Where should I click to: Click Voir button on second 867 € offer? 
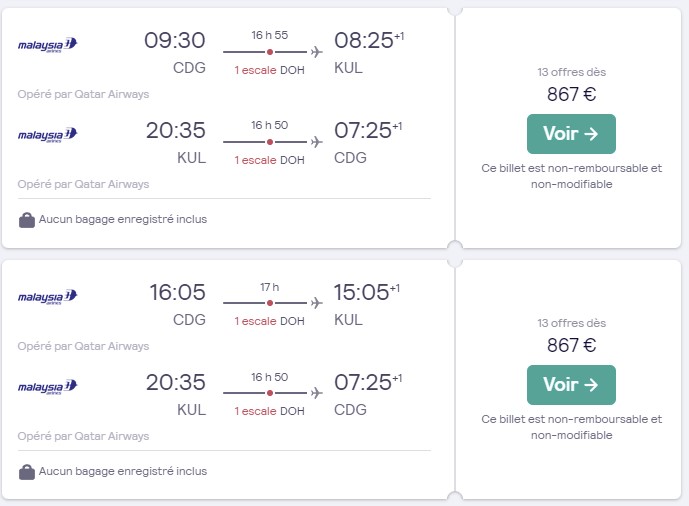point(571,385)
